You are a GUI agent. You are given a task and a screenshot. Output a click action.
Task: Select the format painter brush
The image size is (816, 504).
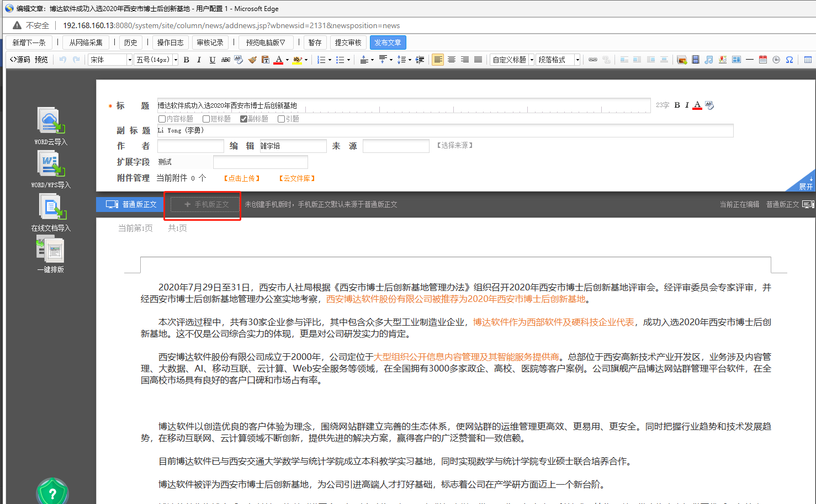[x=252, y=60]
